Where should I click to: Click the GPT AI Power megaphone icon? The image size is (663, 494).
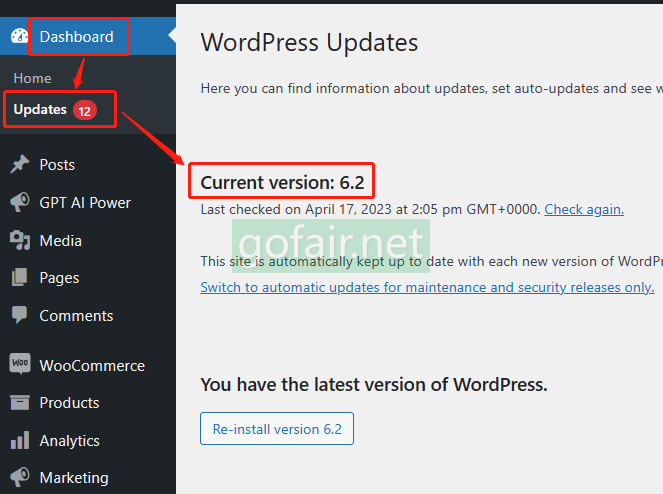click(19, 202)
